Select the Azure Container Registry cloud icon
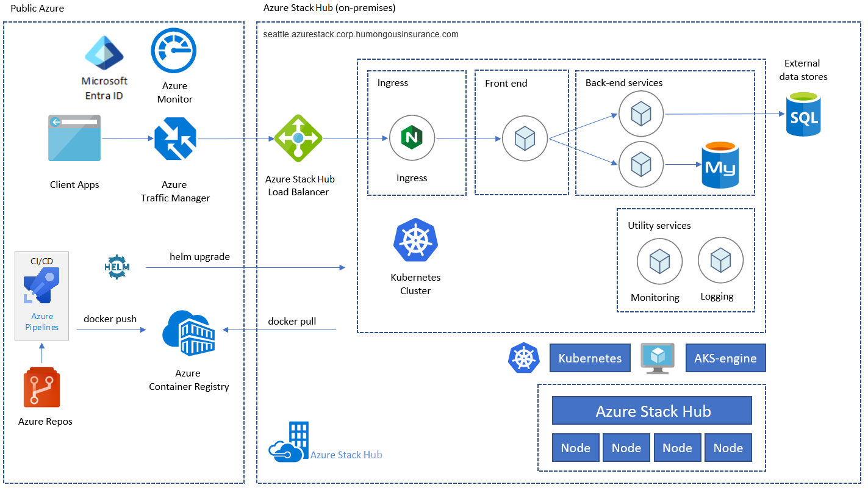Screen dimensions: 868x490 188,334
